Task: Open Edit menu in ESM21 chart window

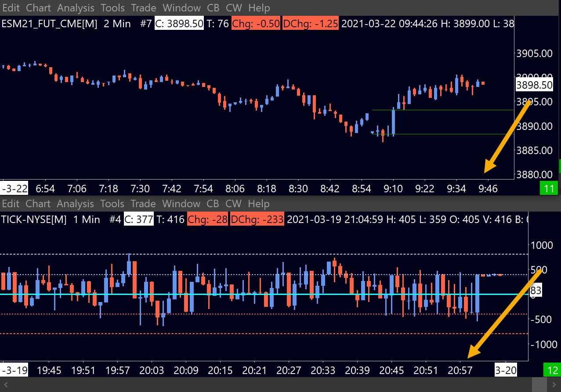Action: tap(11, 8)
